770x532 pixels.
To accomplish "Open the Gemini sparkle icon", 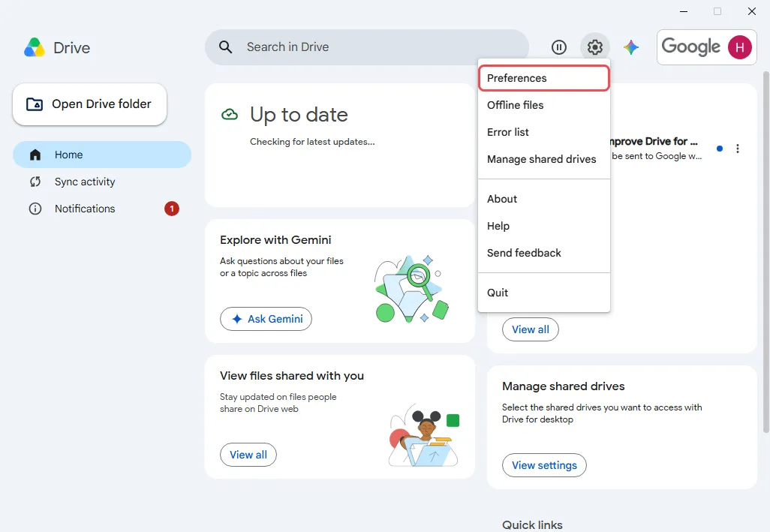I will [x=631, y=47].
